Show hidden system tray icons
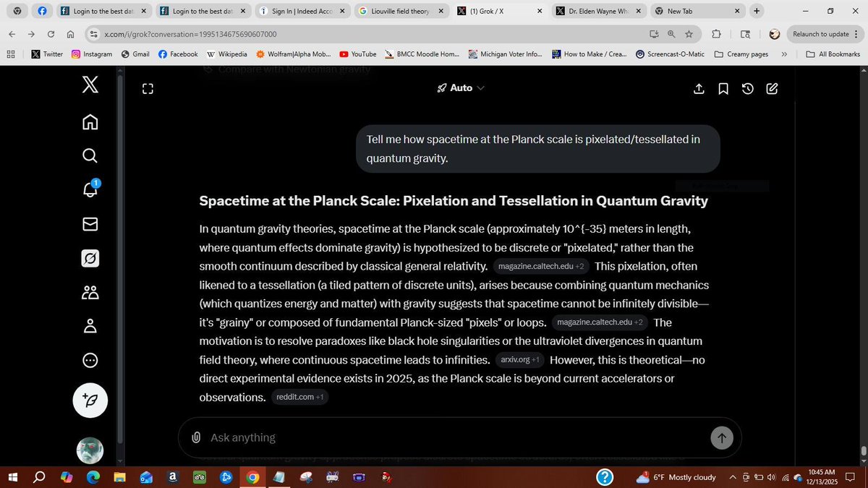 733,477
